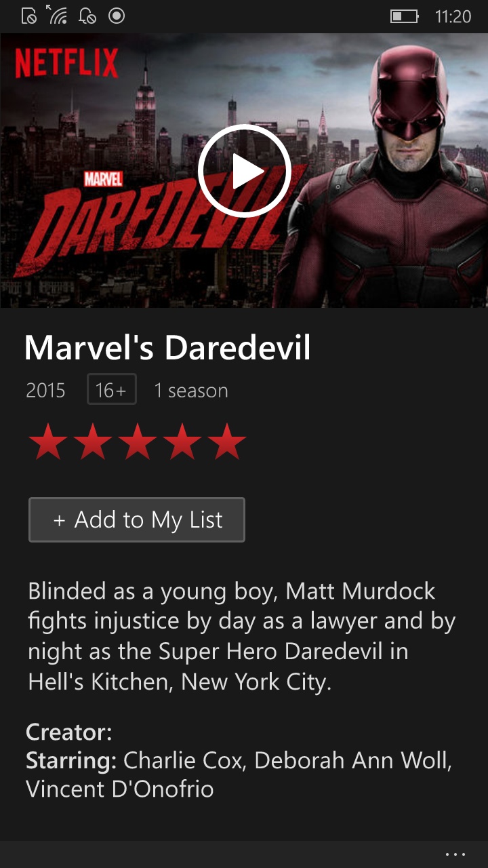Open the 1 season info label
This screenshot has height=868, width=488.
[191, 391]
